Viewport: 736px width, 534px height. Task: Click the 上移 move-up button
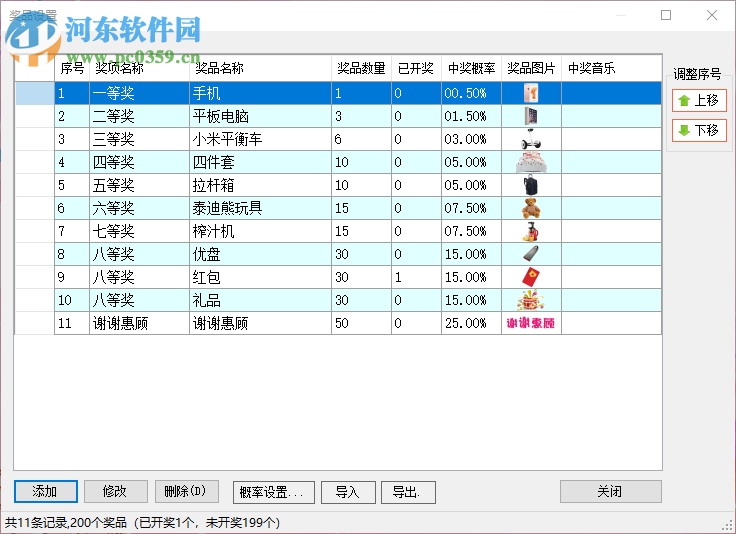click(x=699, y=100)
